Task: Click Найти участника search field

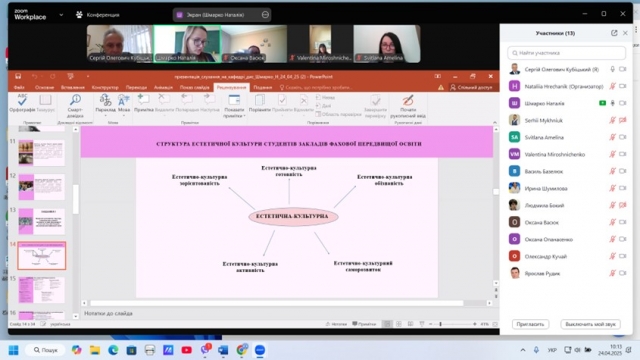Action: tap(567, 53)
